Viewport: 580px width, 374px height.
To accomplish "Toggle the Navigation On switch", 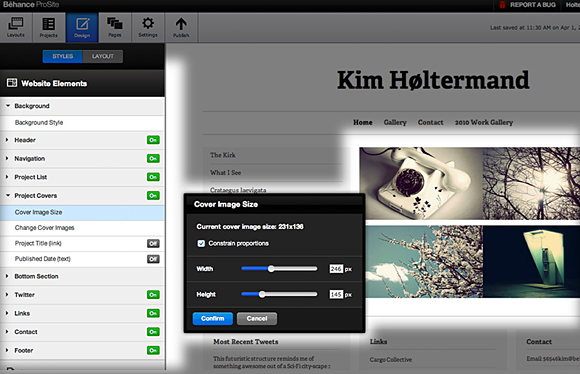I will [x=153, y=159].
